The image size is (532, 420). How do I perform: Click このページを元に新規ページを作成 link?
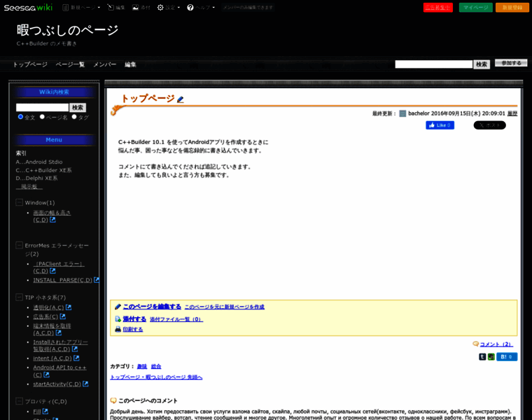point(224,307)
